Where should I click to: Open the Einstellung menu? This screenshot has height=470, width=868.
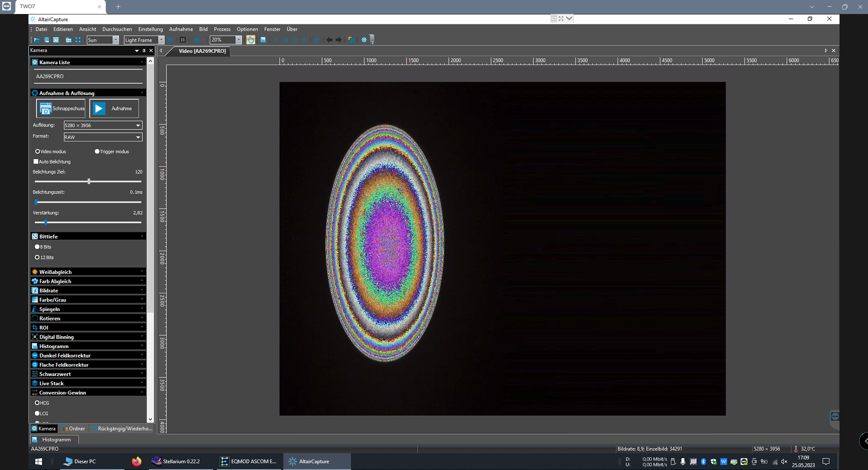pyautogui.click(x=150, y=29)
